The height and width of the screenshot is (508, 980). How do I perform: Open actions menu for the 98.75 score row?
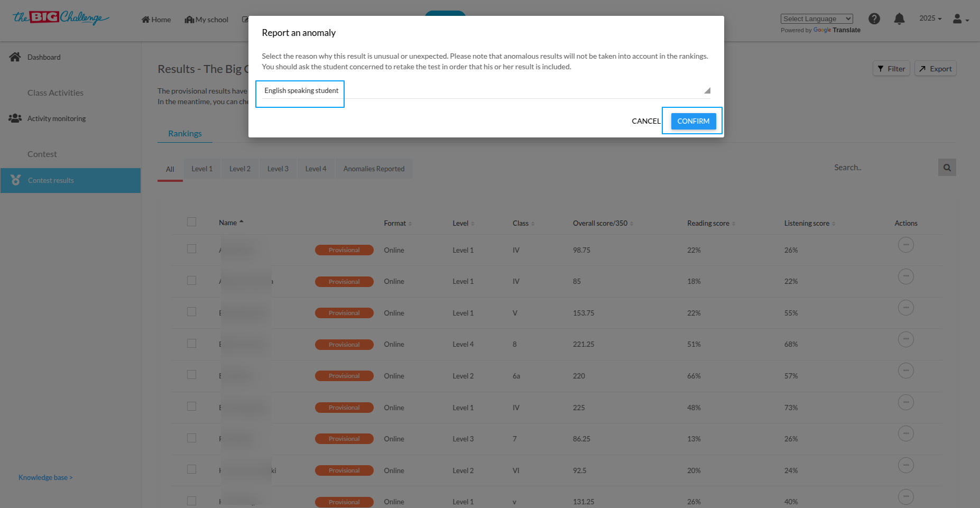point(906,245)
